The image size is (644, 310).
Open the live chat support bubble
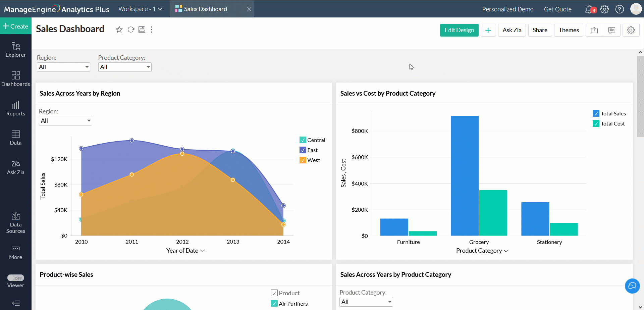point(632,286)
